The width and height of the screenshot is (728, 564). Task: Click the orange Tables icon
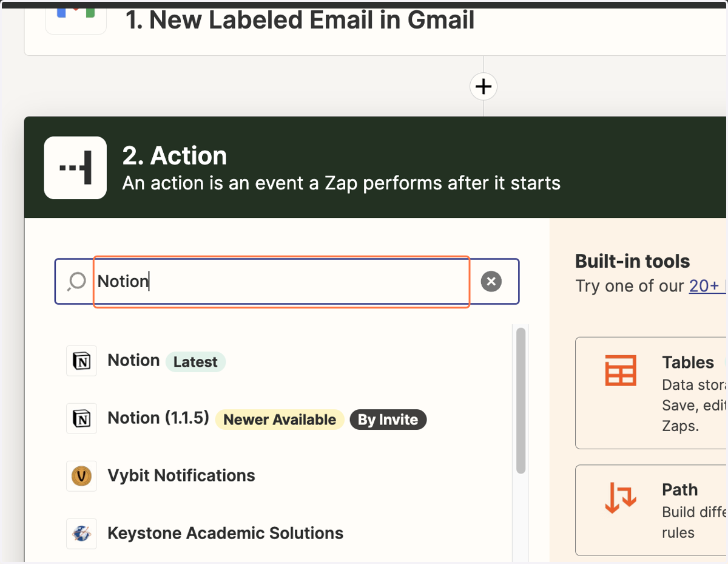(x=621, y=370)
